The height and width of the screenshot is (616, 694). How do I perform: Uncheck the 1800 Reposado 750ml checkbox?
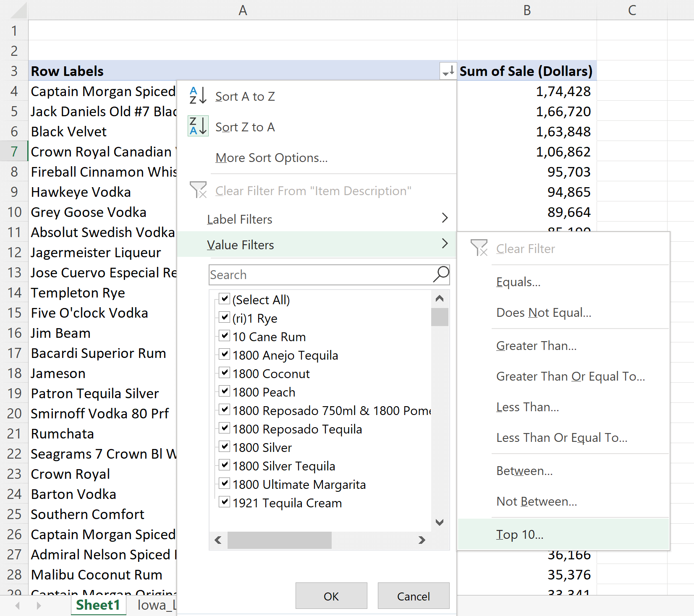[225, 410]
